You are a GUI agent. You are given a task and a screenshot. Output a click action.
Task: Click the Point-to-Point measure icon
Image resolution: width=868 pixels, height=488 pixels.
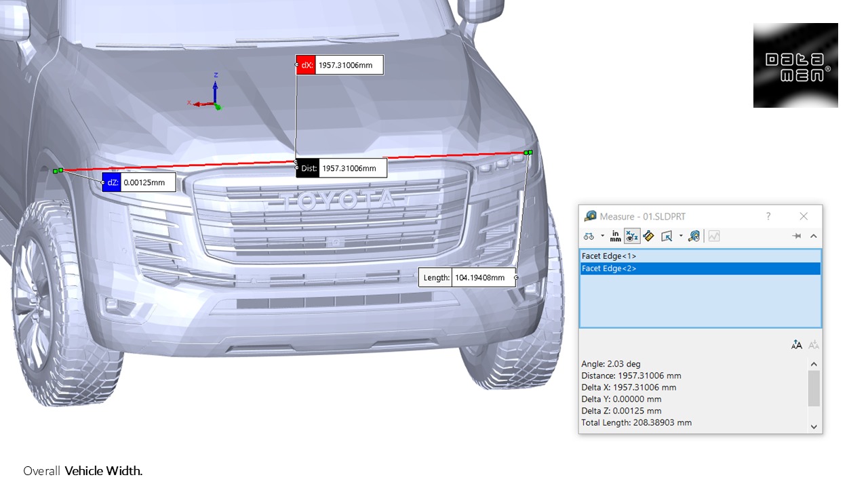pos(648,236)
